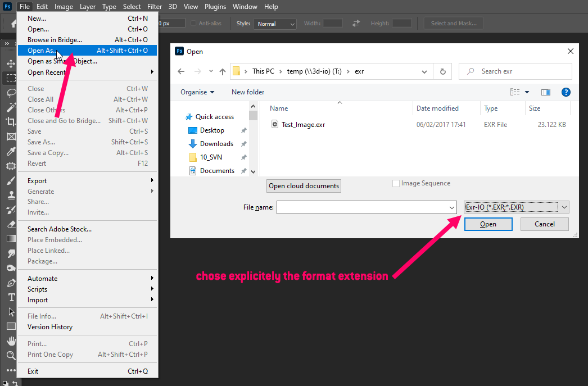Select the Brush tool
The image size is (588, 386).
tap(11, 180)
